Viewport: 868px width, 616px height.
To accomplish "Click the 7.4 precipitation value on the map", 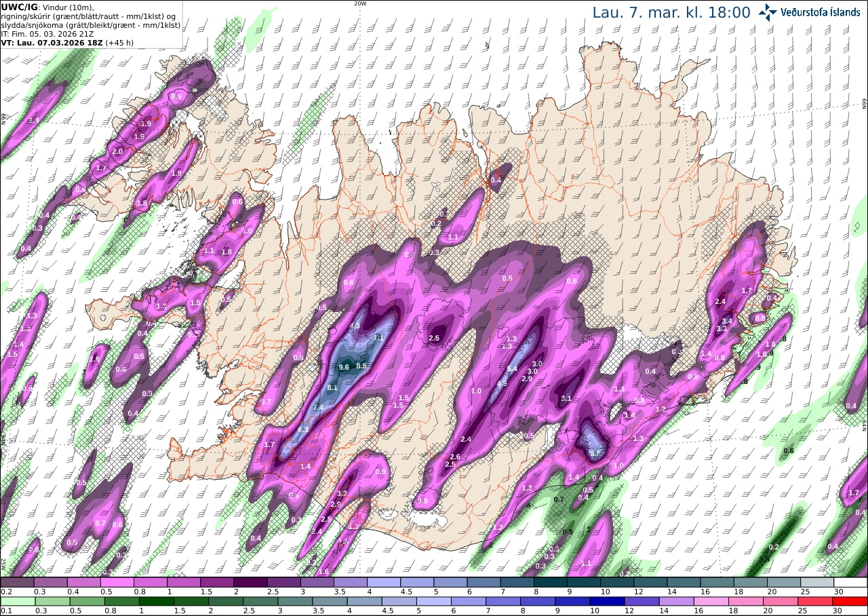I will [318, 407].
